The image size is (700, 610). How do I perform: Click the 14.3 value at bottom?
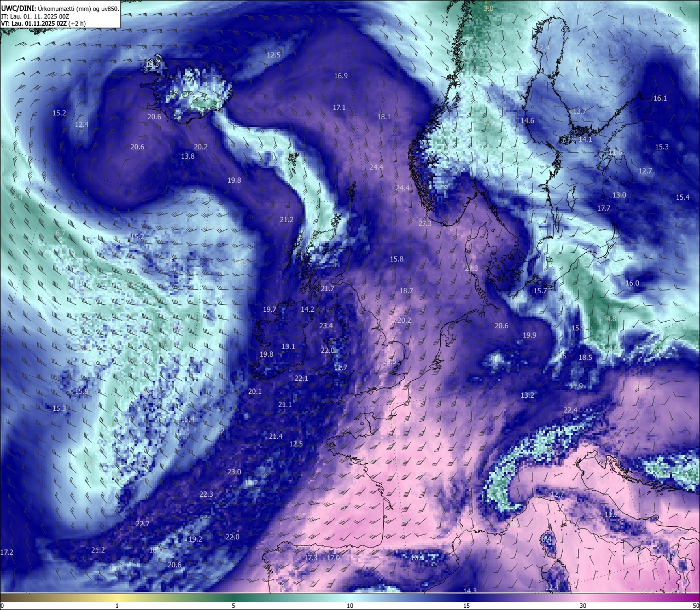click(470, 590)
